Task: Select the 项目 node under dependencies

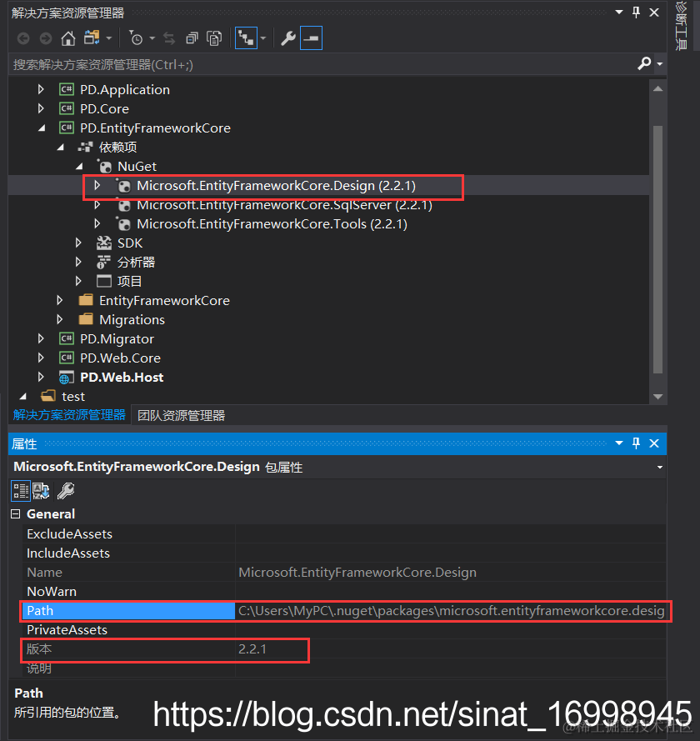Action: pyautogui.click(x=129, y=282)
